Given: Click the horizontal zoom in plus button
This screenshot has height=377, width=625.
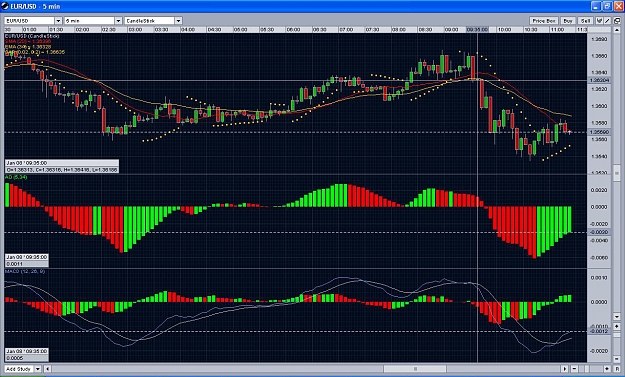Looking at the screenshot, I should (x=607, y=369).
